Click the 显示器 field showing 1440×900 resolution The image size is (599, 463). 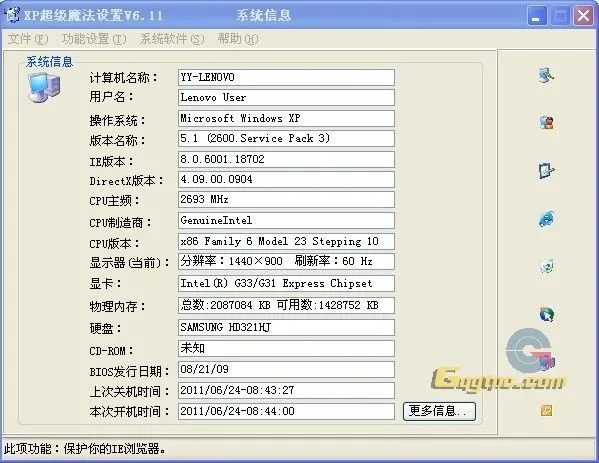(x=286, y=261)
